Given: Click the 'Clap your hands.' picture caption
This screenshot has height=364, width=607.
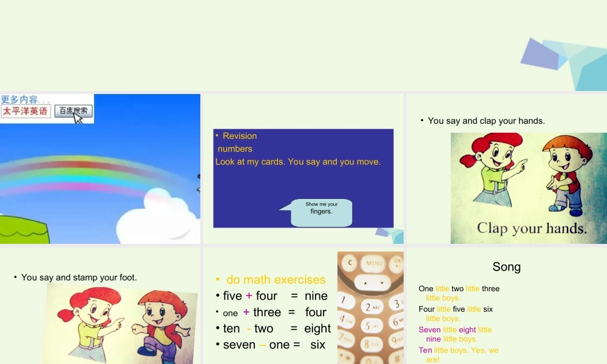Looking at the screenshot, I should click(532, 228).
